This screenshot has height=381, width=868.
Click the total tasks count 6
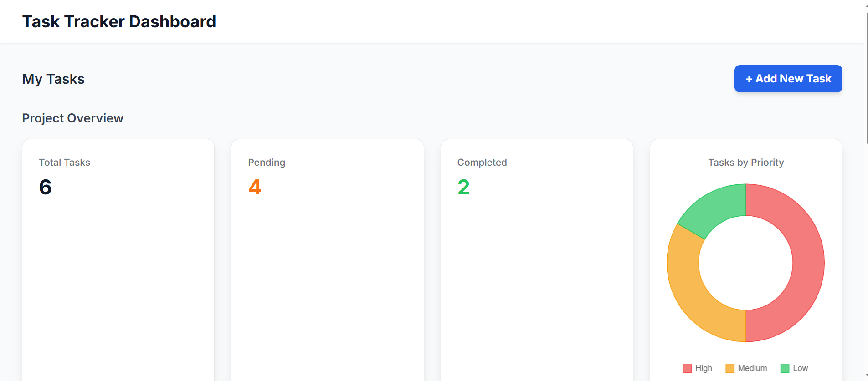(x=45, y=187)
